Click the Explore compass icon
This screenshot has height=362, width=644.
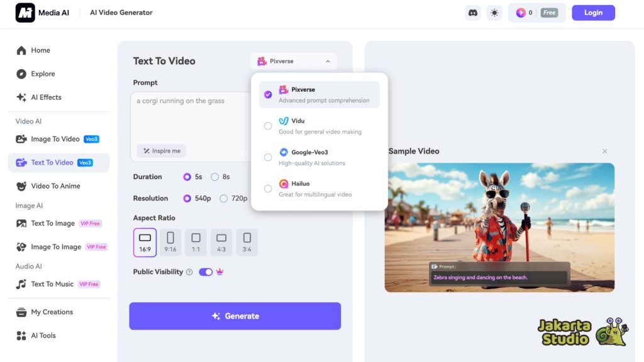tap(21, 74)
